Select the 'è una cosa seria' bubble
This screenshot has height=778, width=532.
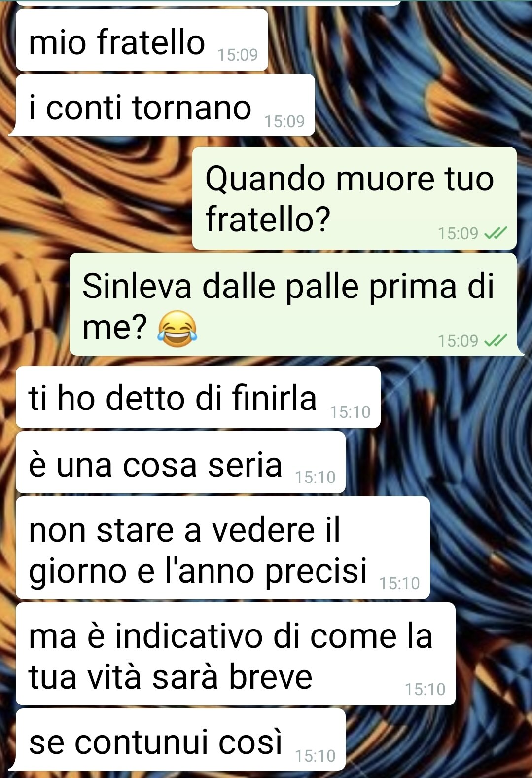coord(180,462)
